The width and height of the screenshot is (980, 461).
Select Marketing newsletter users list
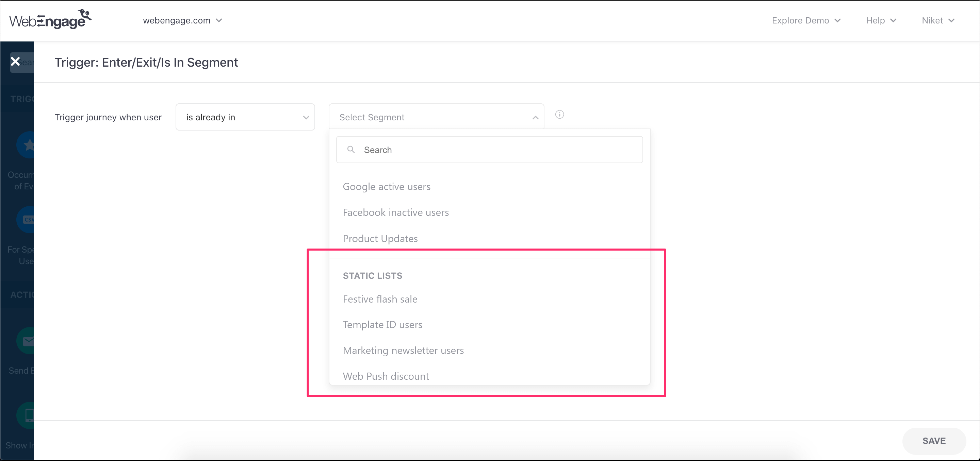click(403, 351)
